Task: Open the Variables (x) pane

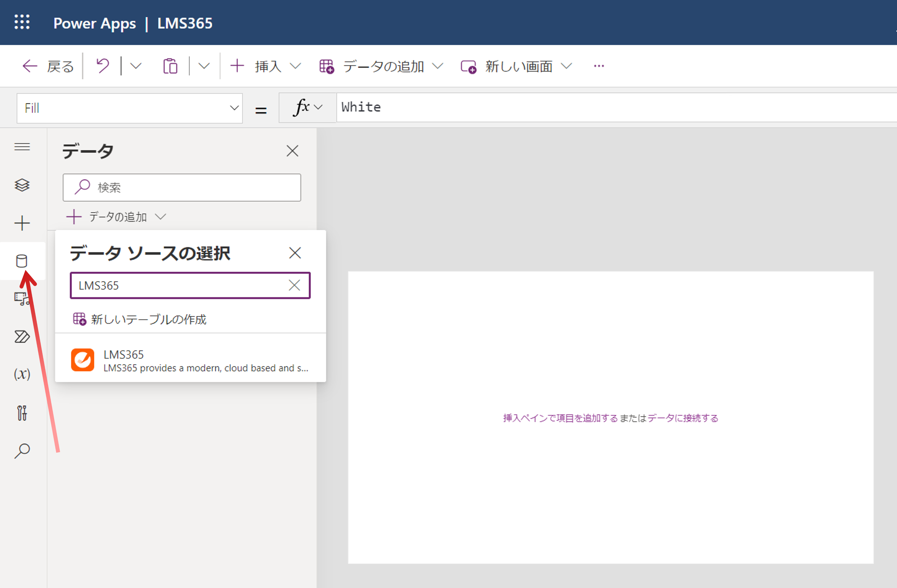Action: 22,374
